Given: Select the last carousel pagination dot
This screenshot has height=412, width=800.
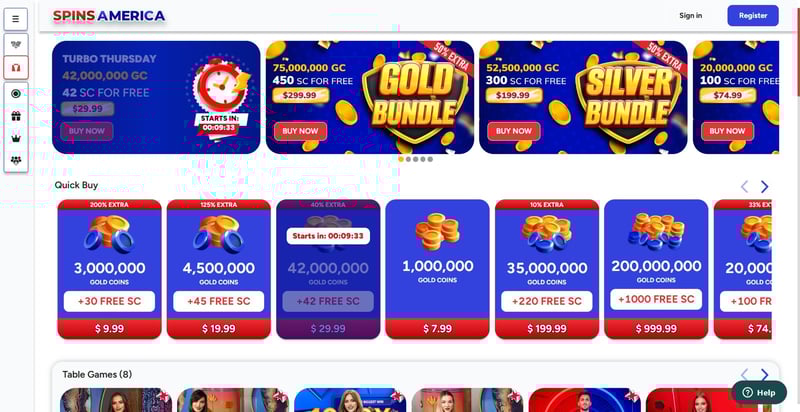Looking at the screenshot, I should [430, 159].
